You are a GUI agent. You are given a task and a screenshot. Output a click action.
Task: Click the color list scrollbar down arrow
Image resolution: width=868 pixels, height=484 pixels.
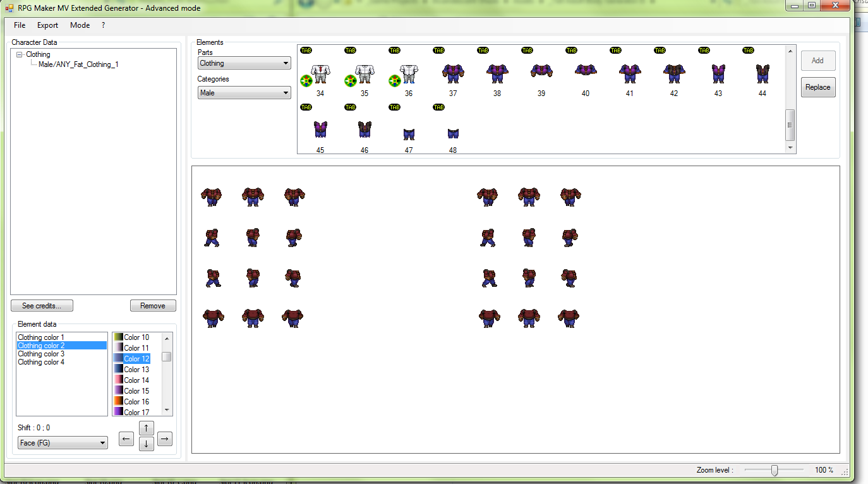pyautogui.click(x=167, y=410)
